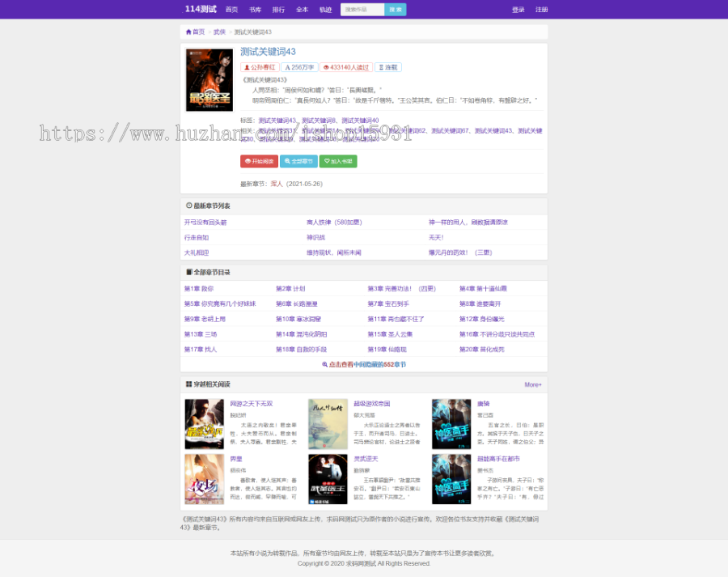Open latest chapter 开弓没有回头箭
Screen dimensions: 728x577
[205, 223]
